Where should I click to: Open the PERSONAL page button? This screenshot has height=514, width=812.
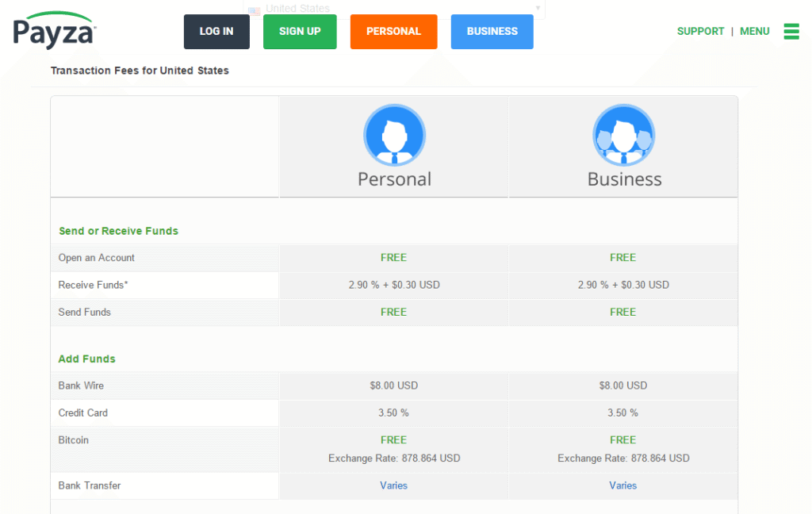click(x=393, y=32)
